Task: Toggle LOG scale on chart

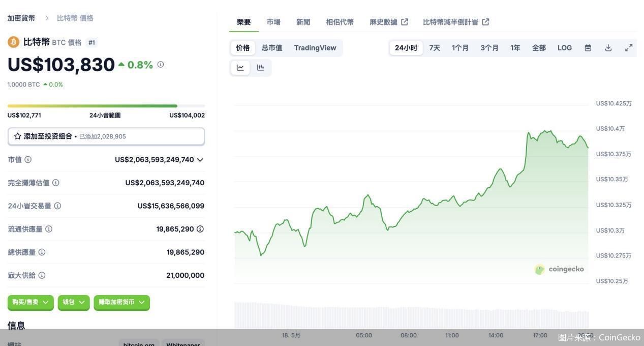Action: pos(565,48)
